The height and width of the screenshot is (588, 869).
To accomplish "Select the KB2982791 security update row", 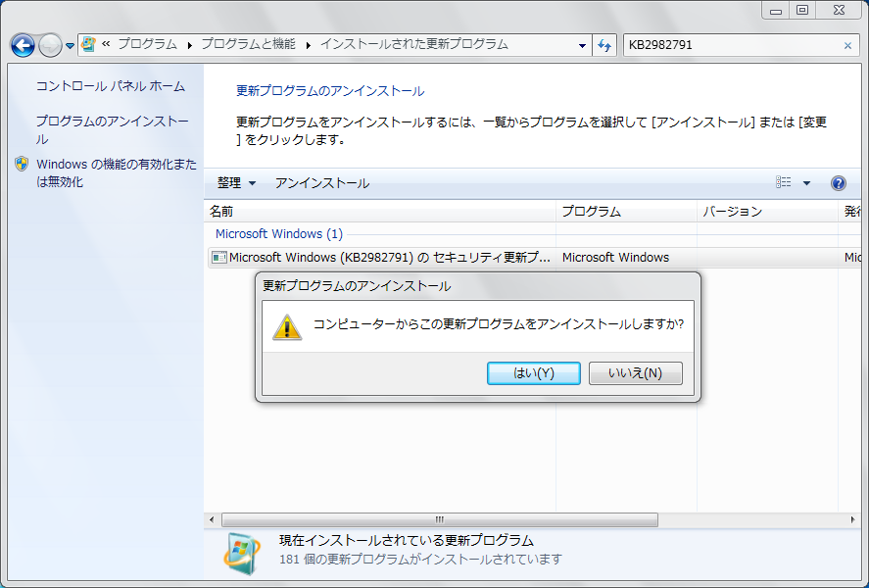I will coord(534,257).
